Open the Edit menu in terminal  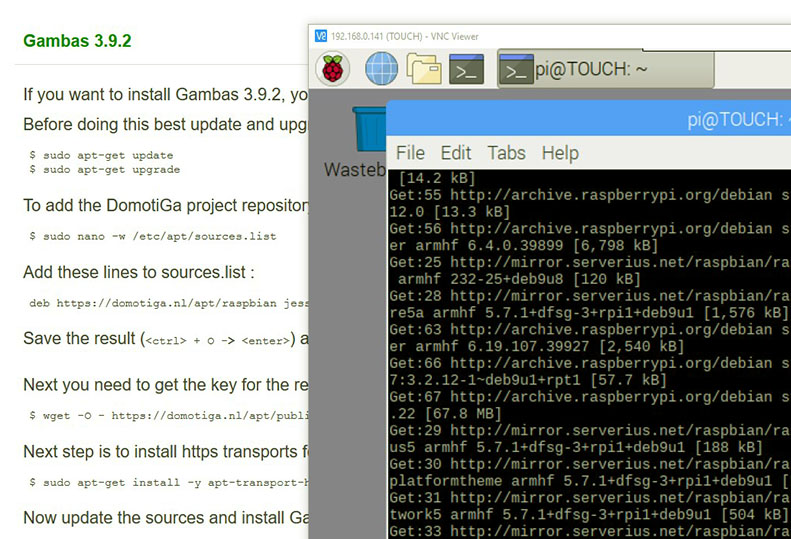[456, 153]
